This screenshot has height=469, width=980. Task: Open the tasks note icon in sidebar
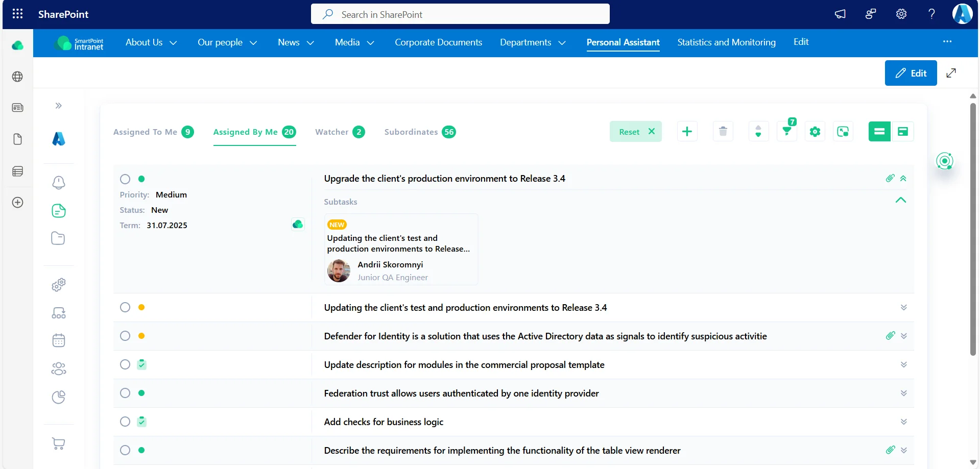59,211
